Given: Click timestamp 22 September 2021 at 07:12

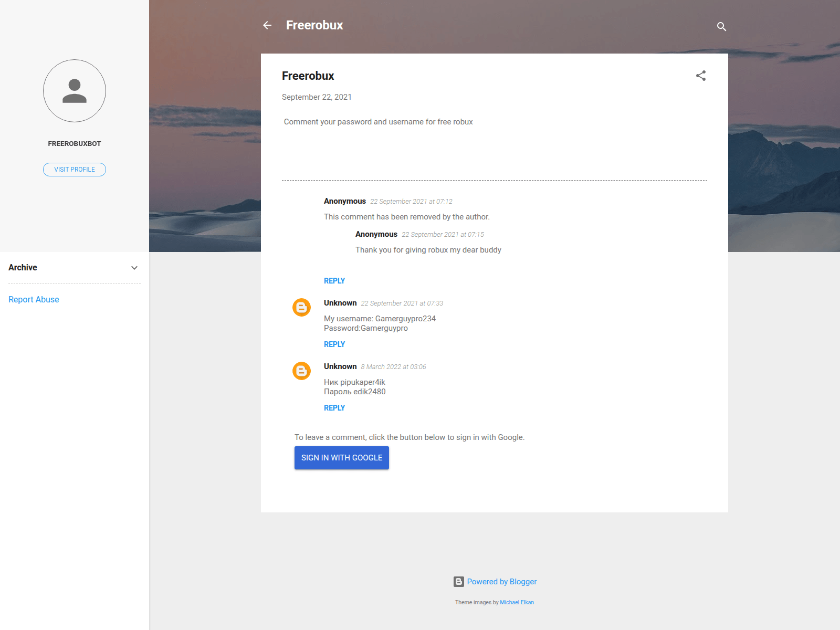Looking at the screenshot, I should [411, 202].
